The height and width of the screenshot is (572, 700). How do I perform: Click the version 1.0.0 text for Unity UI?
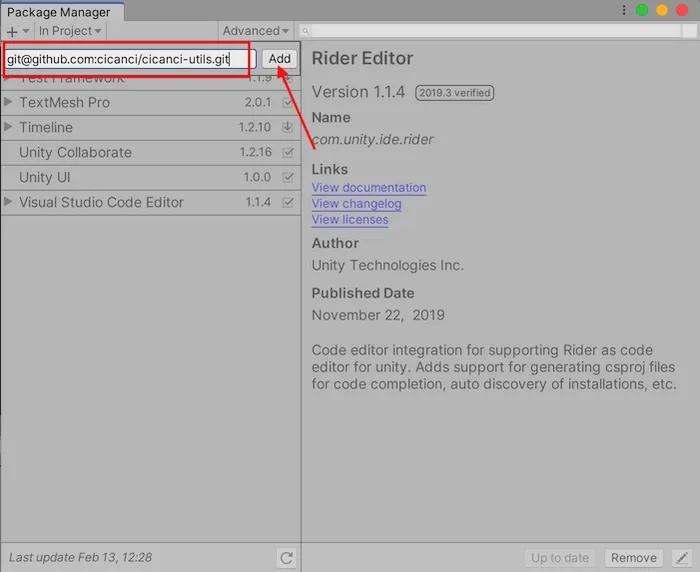click(257, 177)
